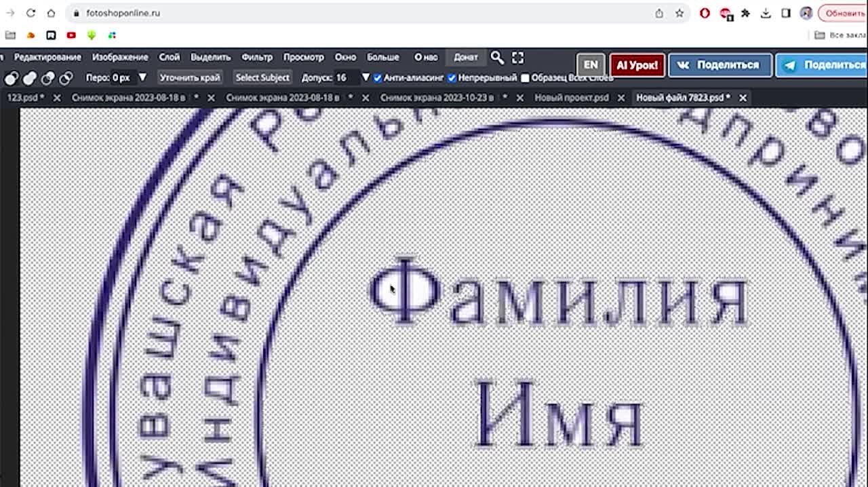The height and width of the screenshot is (487, 868).
Task: Open the YouTube bookmark icon
Action: tap(71, 35)
